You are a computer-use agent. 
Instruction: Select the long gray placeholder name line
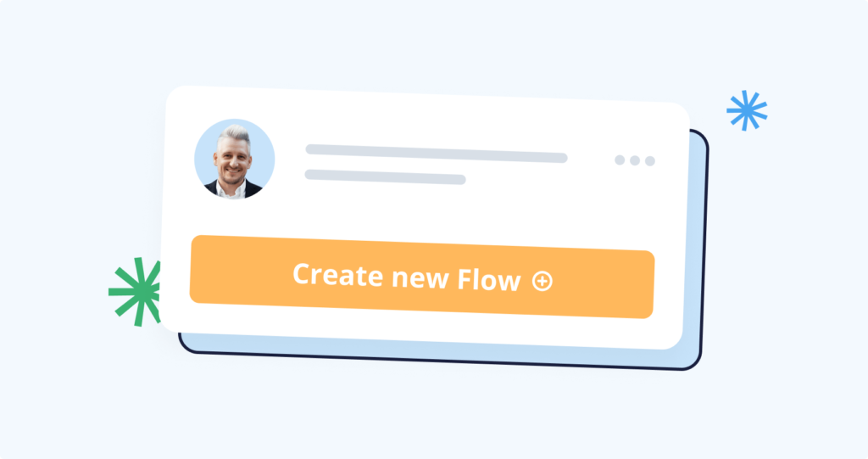click(x=437, y=154)
